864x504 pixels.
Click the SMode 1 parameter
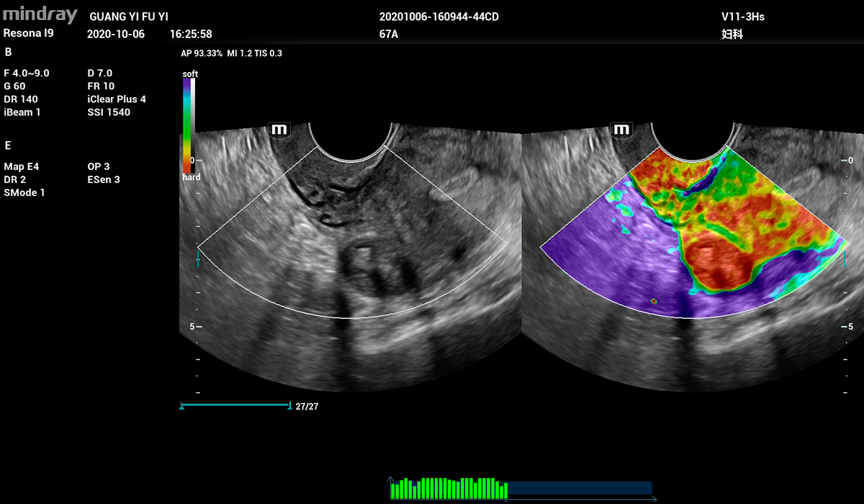24,192
